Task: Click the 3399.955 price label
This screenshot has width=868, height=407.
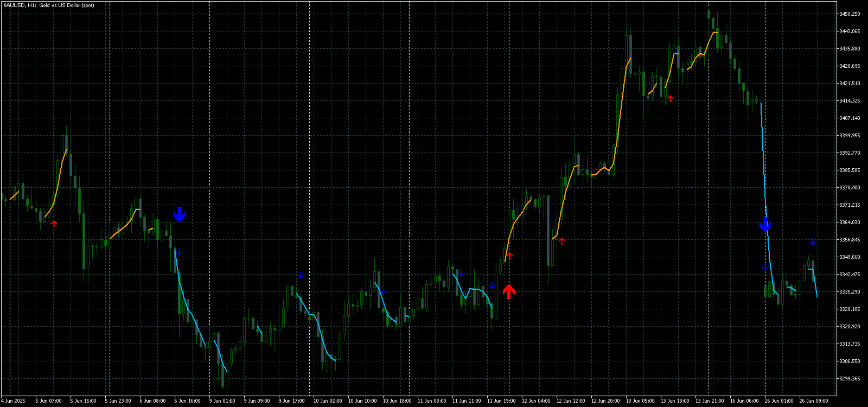Action: [x=850, y=136]
